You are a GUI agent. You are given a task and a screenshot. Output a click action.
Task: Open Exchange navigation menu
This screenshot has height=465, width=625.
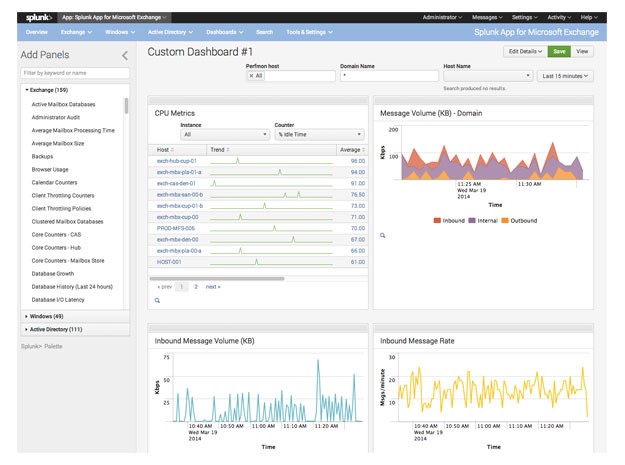(x=76, y=32)
